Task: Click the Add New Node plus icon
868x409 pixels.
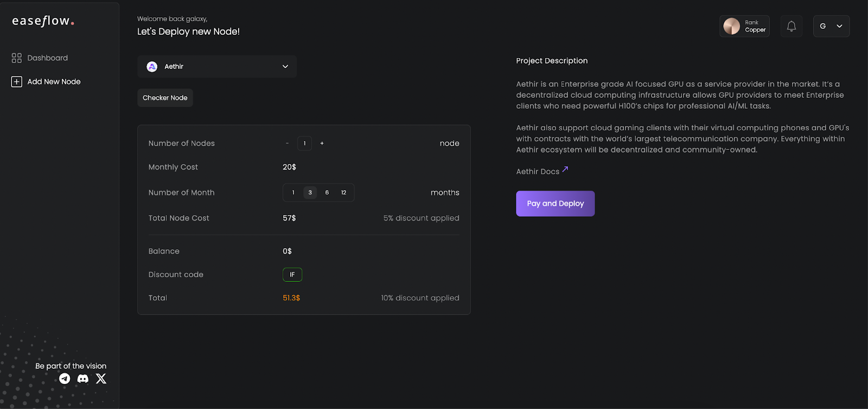Action: [17, 81]
